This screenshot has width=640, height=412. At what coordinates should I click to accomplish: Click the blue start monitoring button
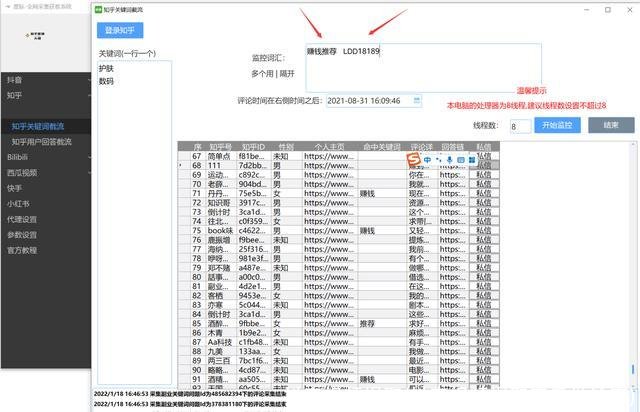(557, 125)
